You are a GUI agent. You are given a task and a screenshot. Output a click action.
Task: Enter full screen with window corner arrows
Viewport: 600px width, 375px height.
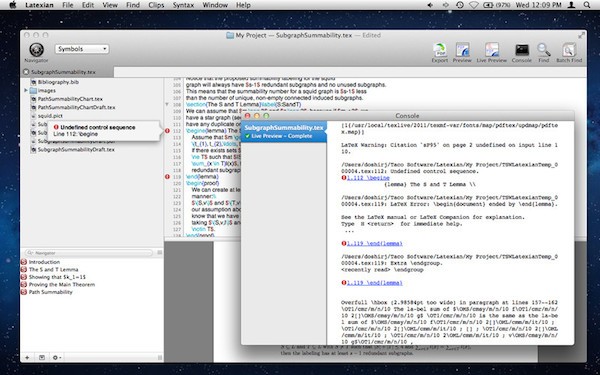point(581,35)
